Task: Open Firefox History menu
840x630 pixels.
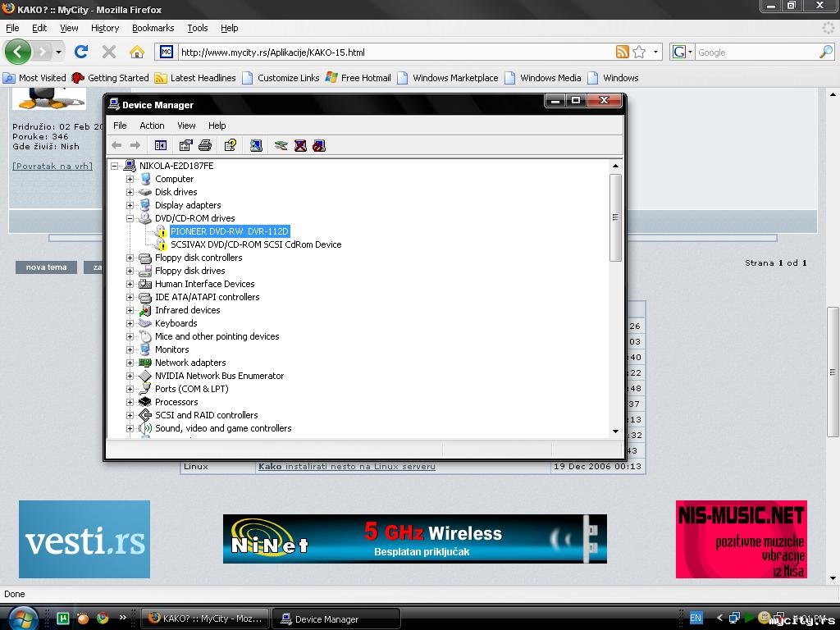Action: pyautogui.click(x=105, y=28)
